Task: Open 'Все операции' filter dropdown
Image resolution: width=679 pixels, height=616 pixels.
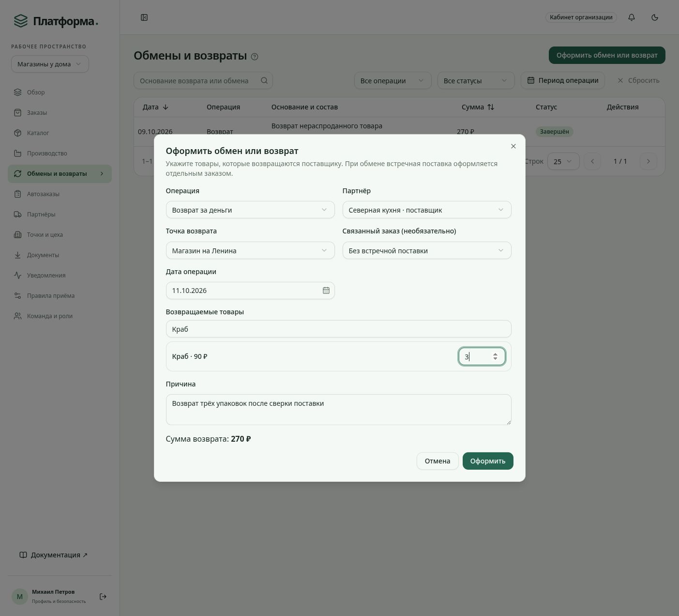Action: pos(392,80)
